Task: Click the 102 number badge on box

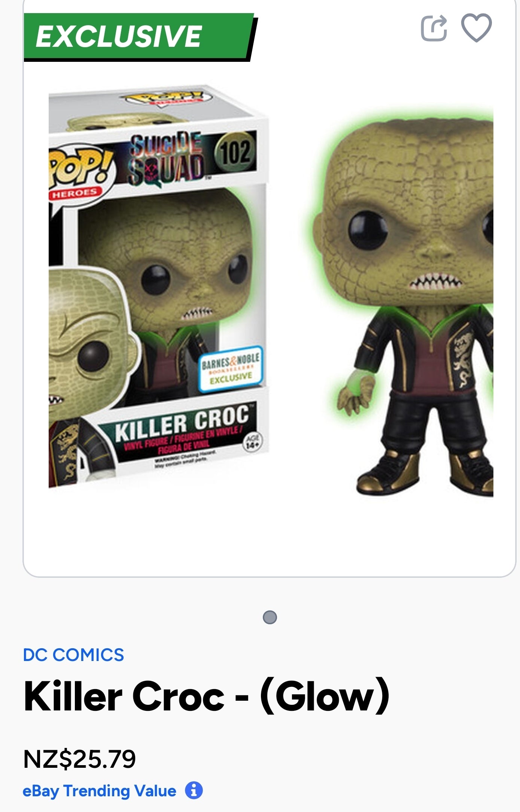Action: [235, 152]
